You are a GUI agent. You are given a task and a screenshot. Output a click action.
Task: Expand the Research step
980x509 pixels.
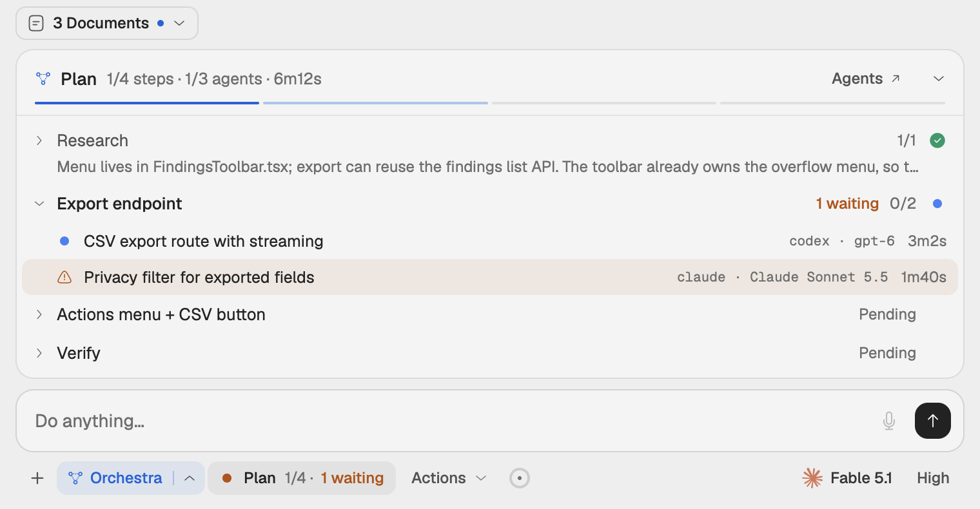tap(39, 140)
